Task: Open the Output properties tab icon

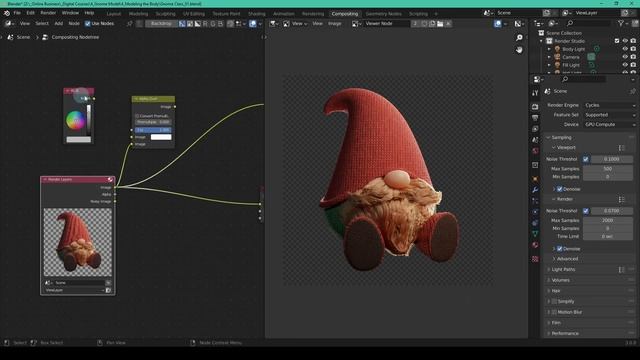Action: point(535,118)
